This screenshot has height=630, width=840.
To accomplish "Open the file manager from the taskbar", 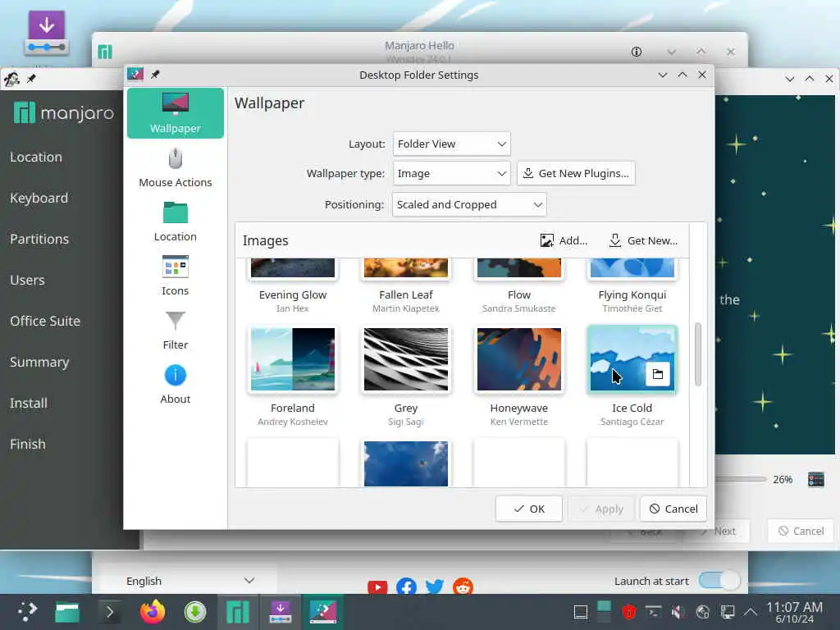I will coord(67,612).
